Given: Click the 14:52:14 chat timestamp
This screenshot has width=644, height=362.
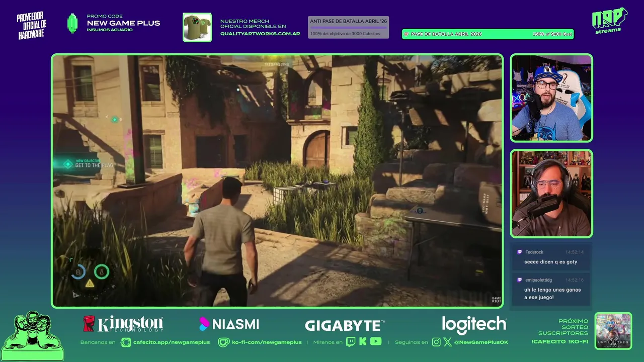Looking at the screenshot, I should pos(574,252).
